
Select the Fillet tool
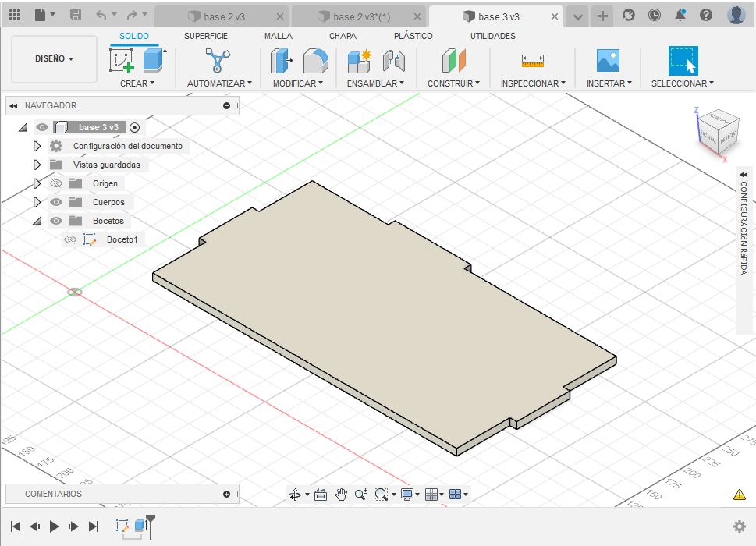tap(316, 60)
